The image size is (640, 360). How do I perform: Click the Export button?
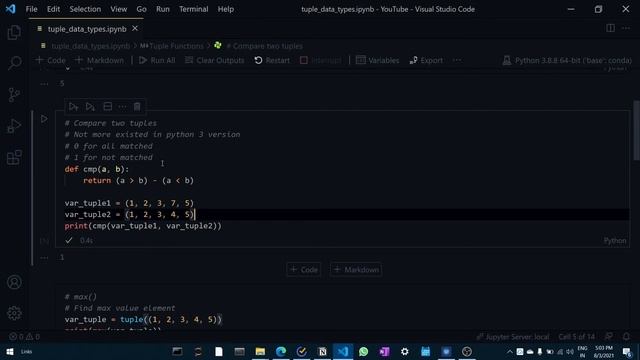point(426,60)
